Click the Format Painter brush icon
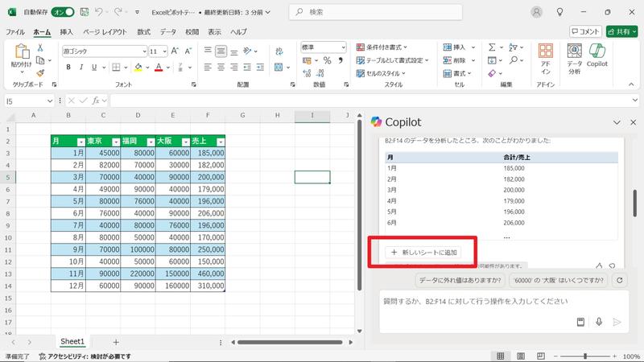The width and height of the screenshot is (644, 362). click(x=40, y=73)
